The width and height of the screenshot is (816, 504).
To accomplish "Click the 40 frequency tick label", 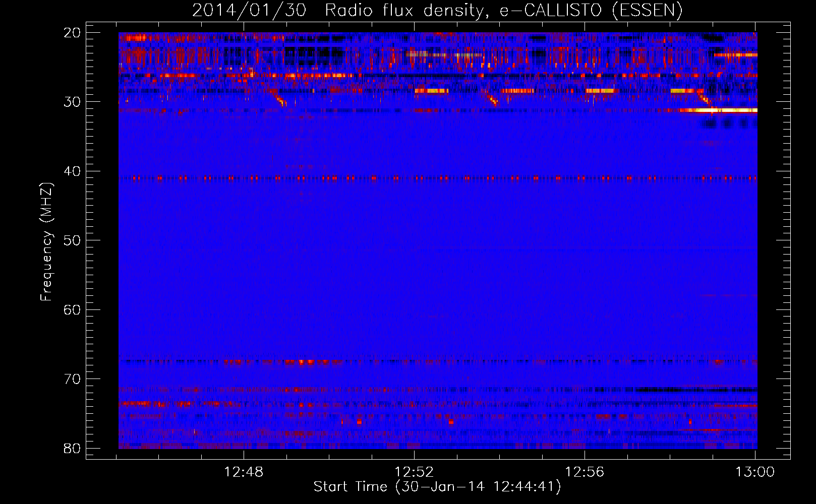I will (x=72, y=171).
